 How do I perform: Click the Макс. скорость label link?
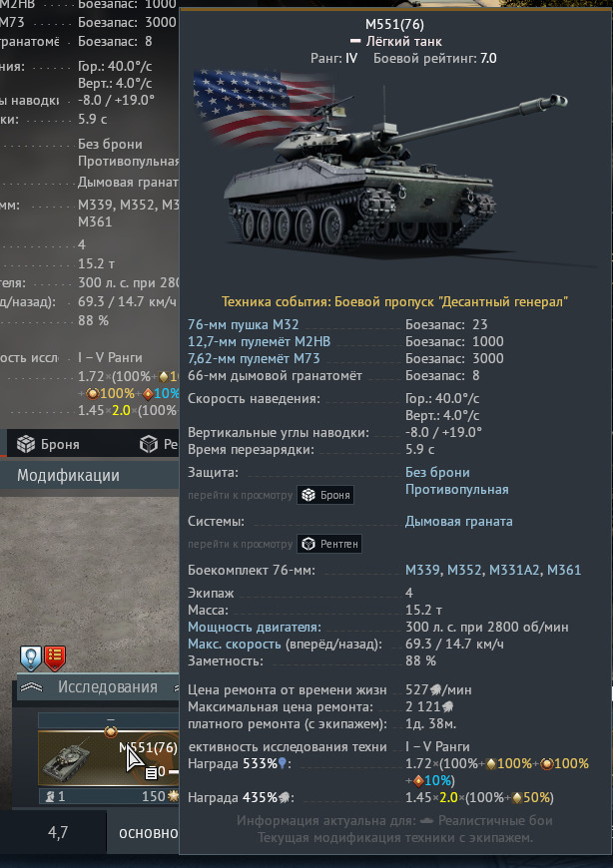[235, 645]
